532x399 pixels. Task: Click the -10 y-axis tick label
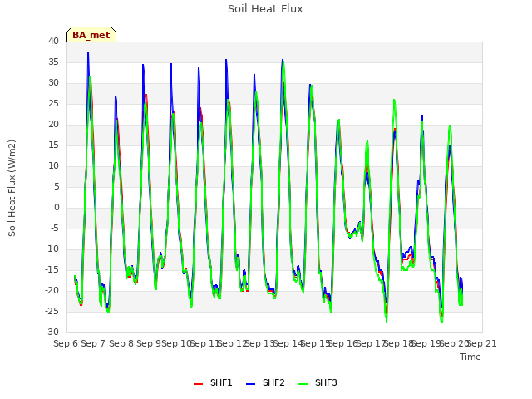click(x=52, y=249)
